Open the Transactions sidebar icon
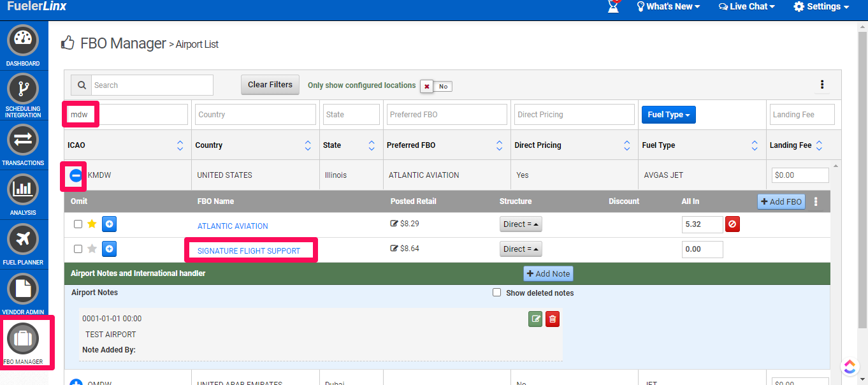The width and height of the screenshot is (868, 385). (23, 141)
